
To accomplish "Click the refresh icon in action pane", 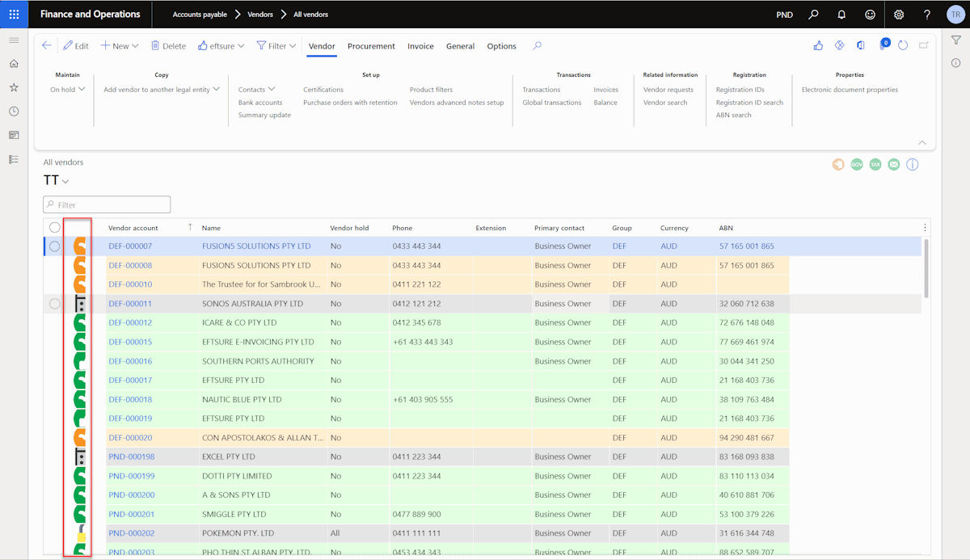I will tap(903, 46).
